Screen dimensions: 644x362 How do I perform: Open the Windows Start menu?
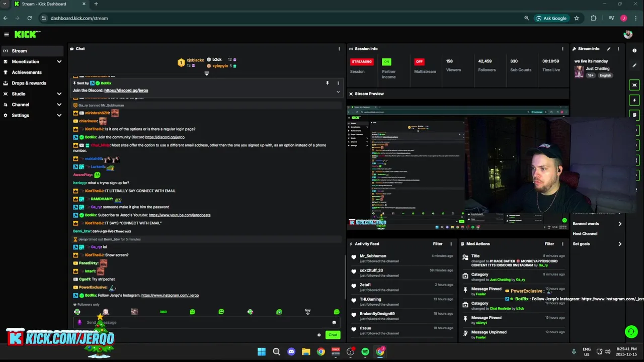coord(262,352)
